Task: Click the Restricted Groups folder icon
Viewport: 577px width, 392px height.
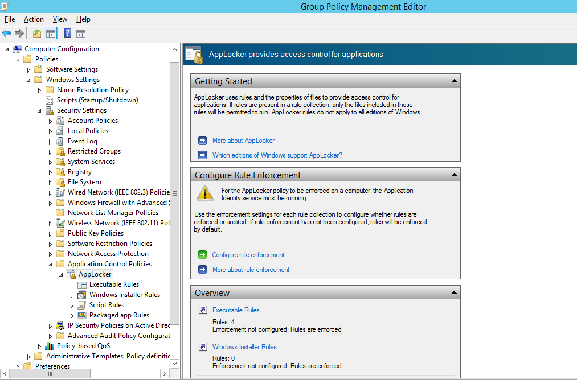Action: (x=60, y=151)
